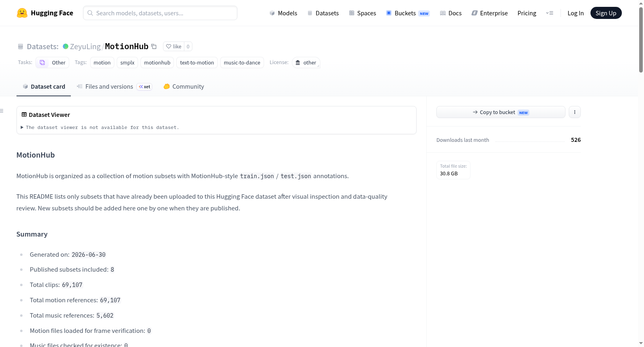Image resolution: width=644 pixels, height=347 pixels.
Task: Click the Summary heading
Action: pyautogui.click(x=32, y=234)
